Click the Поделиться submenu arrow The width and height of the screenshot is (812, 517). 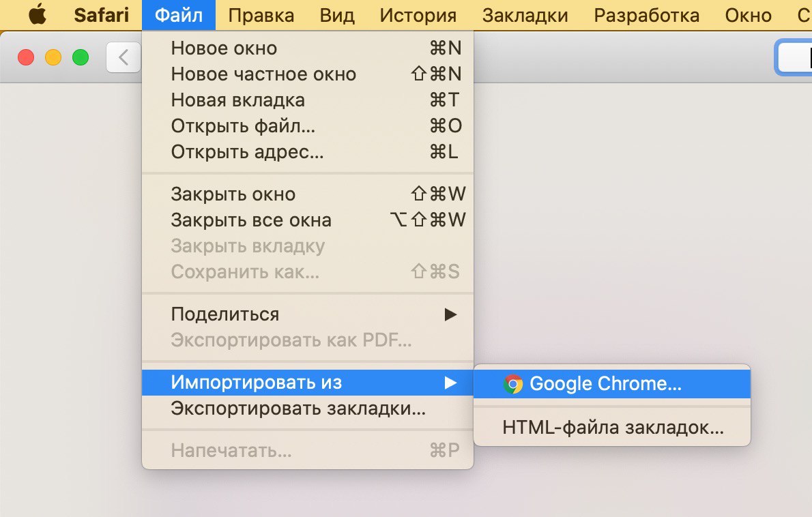[x=450, y=314]
